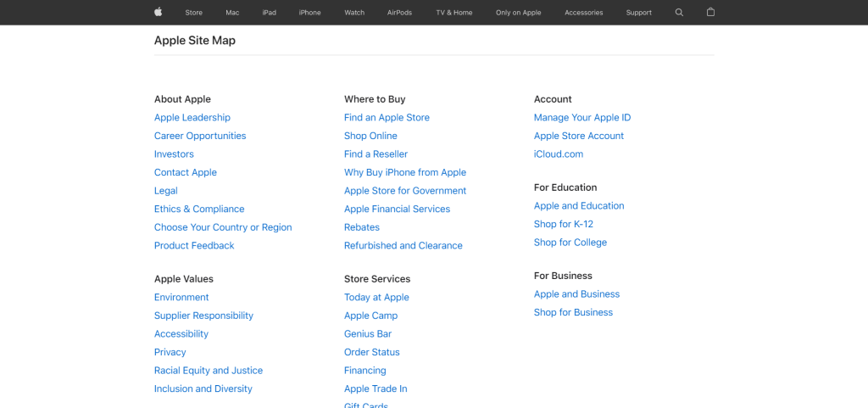
Task: Open Refurbished and Clearance link
Action: click(403, 245)
